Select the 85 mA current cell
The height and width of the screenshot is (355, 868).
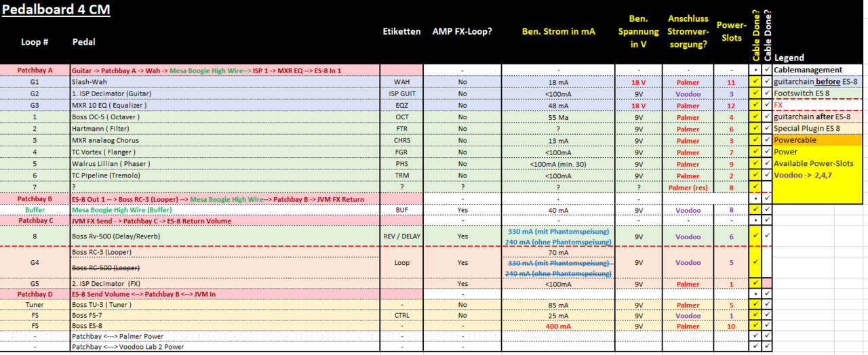(x=558, y=305)
